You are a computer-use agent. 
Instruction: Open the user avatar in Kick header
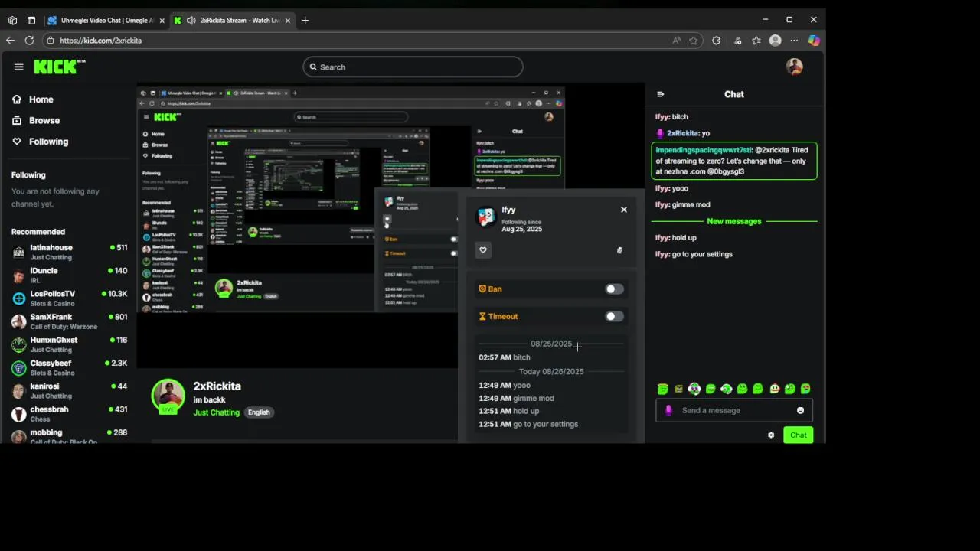(x=795, y=67)
